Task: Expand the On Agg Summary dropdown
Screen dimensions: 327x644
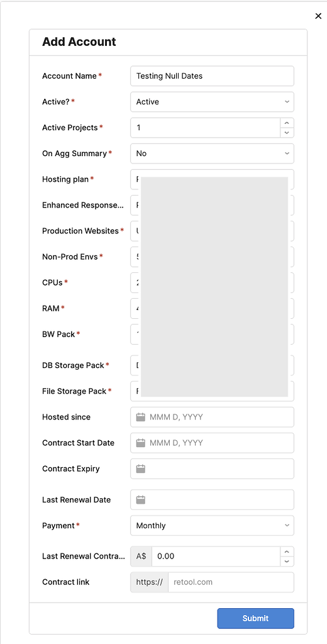Action: coord(212,153)
